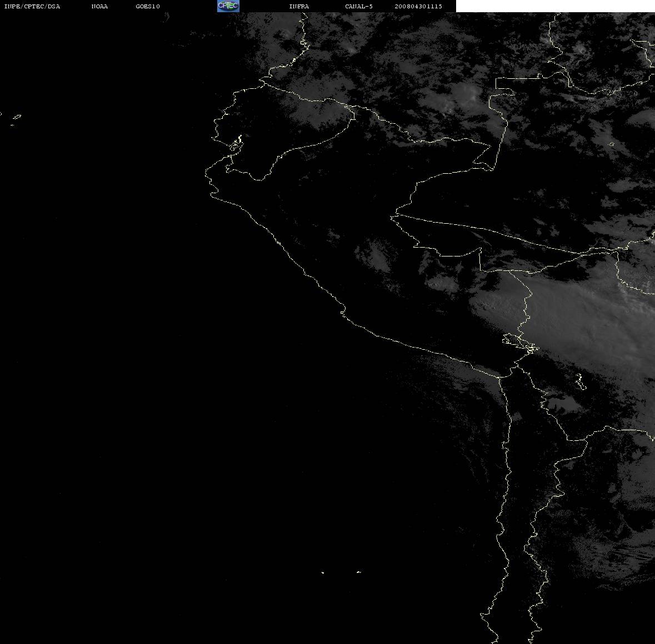Click the GOES10 satellite label
Viewport: 655px width, 644px height.
pos(148,6)
